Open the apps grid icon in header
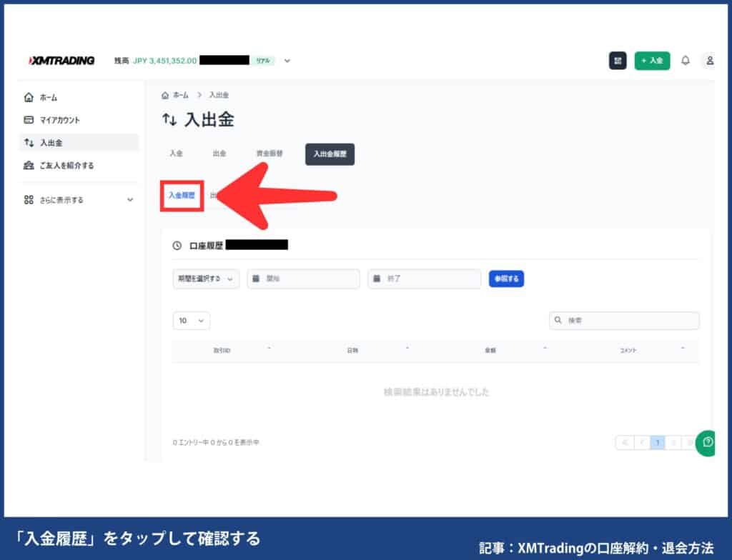This screenshot has width=732, height=560. tap(617, 61)
